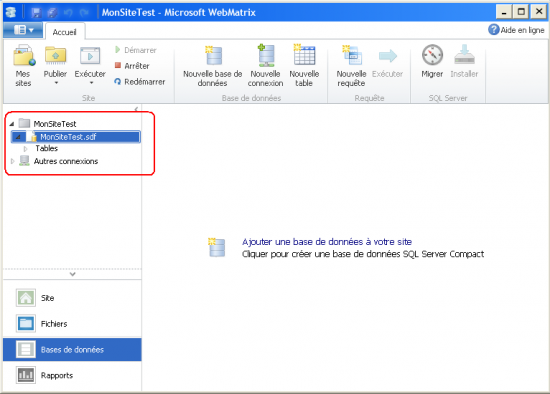Collapse the MonSiteTest.sdf node arrow
Screen dimensions: 550x394
18,137
